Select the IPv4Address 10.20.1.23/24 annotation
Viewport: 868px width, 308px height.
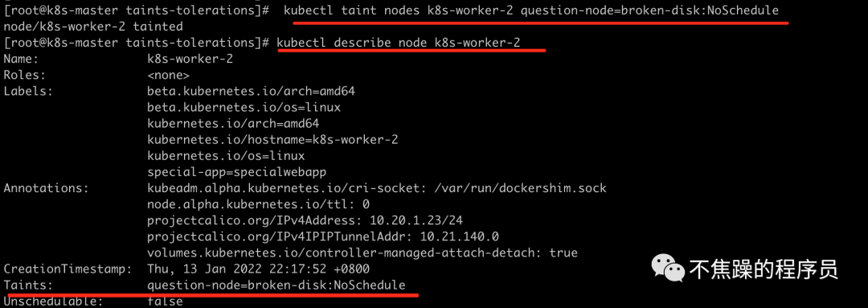click(305, 220)
